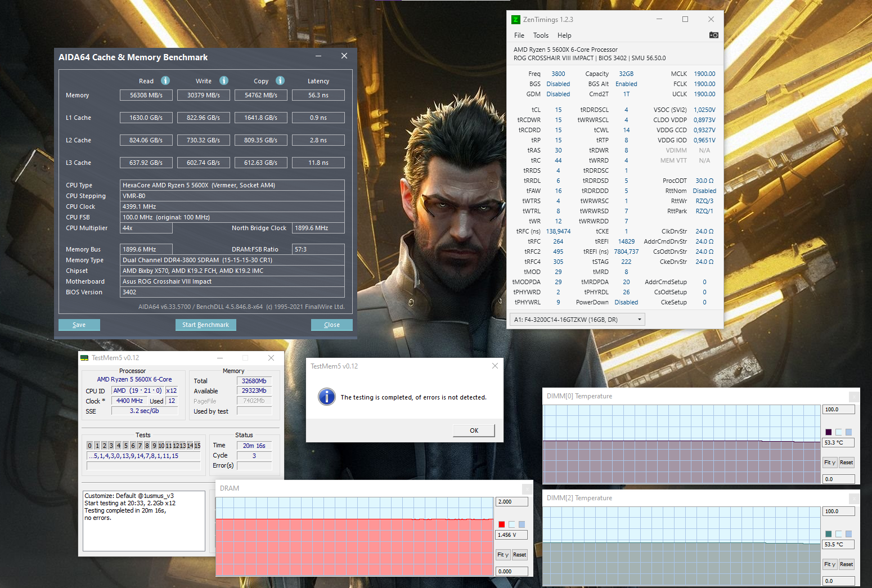The width and height of the screenshot is (872, 588).
Task: Click Reset in the DRAM graph
Action: click(520, 555)
